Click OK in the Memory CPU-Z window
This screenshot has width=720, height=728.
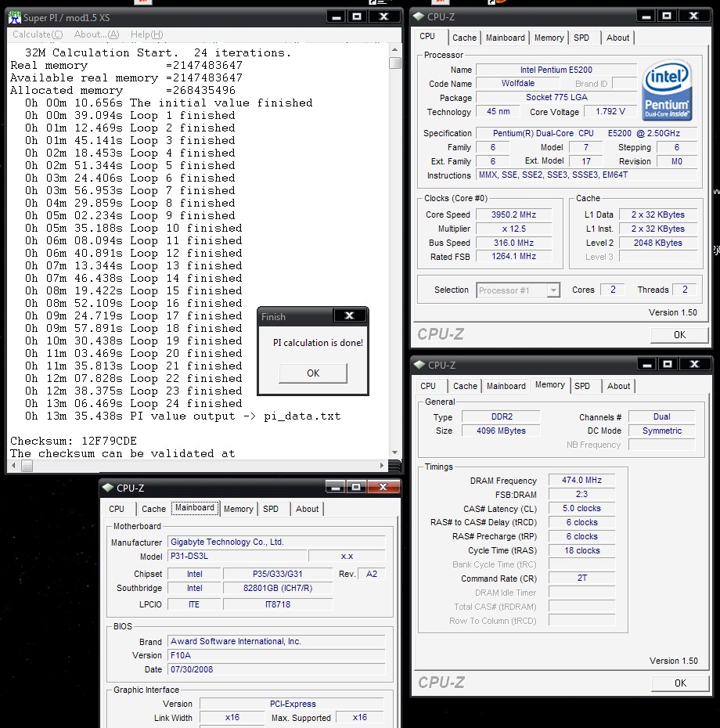(x=681, y=683)
